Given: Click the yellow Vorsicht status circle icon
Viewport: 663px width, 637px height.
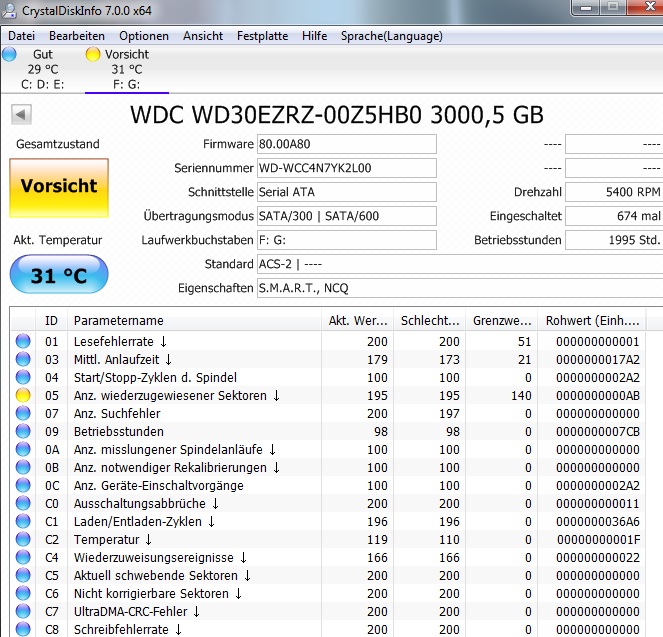Looking at the screenshot, I should 93,54.
